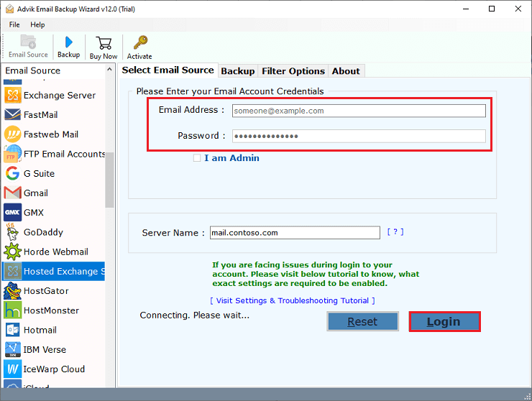The width and height of the screenshot is (532, 401).
Task: Switch to the Backup tab
Action: coord(238,71)
